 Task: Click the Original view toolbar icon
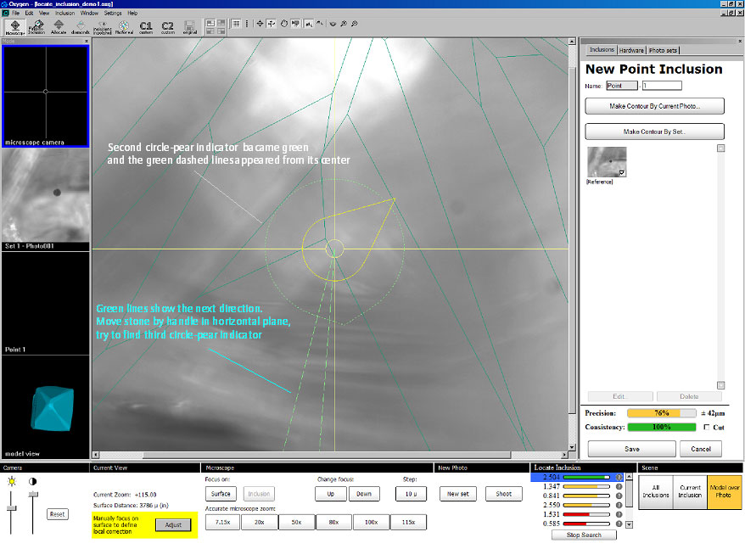[x=190, y=26]
